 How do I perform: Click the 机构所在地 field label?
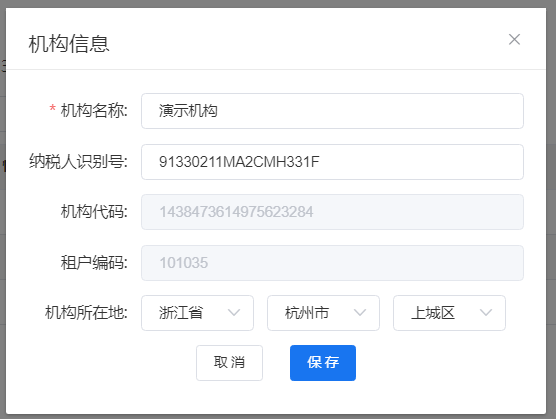86,313
